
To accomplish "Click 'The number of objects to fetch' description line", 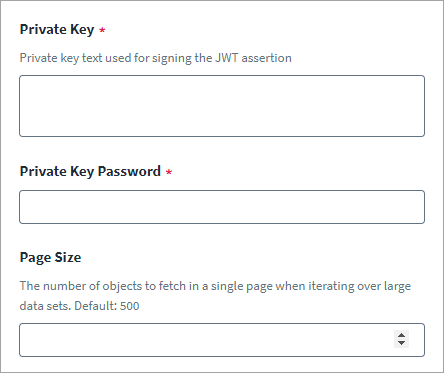I will tap(215, 286).
